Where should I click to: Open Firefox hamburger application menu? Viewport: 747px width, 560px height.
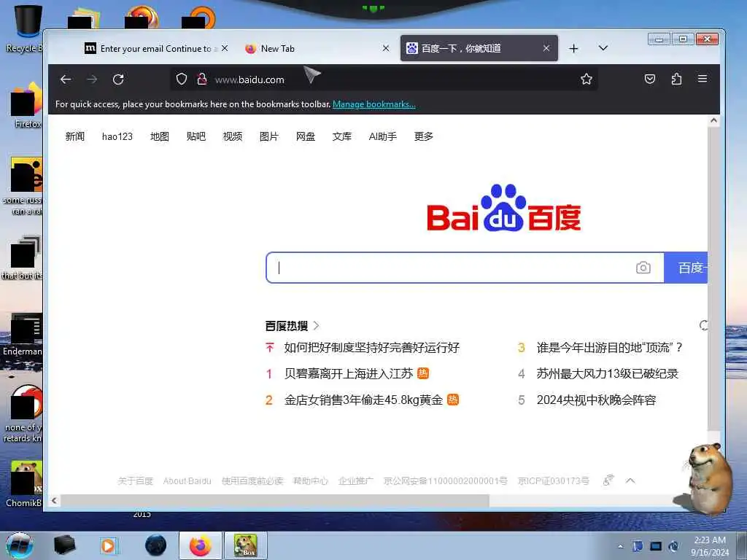(x=703, y=79)
